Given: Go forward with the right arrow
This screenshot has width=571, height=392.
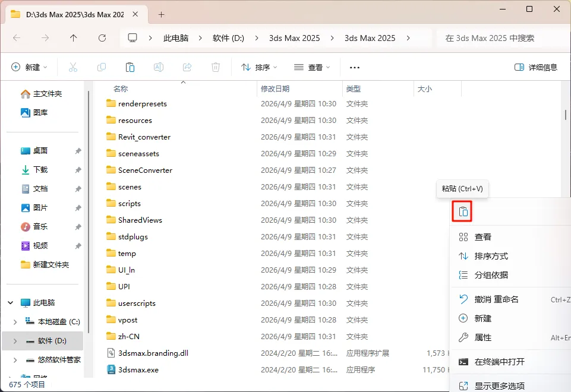Looking at the screenshot, I should click(45, 38).
